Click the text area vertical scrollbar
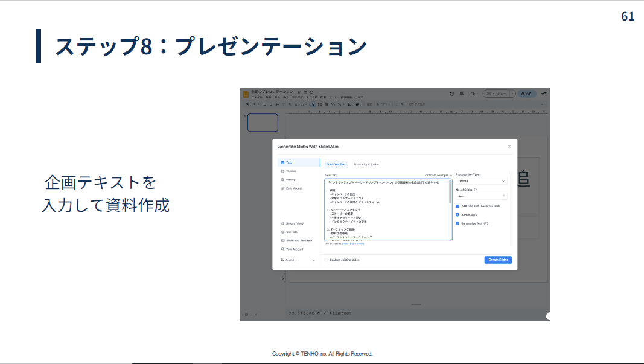The height and width of the screenshot is (364, 644). [x=450, y=191]
